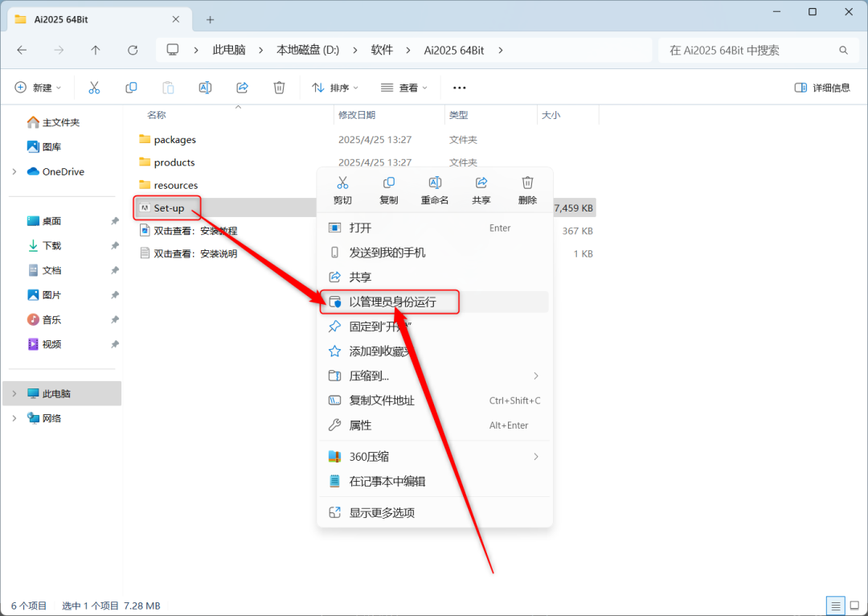Screen dimensions: 868x616
Task: Click the Up one level arrow
Action: 95,51
